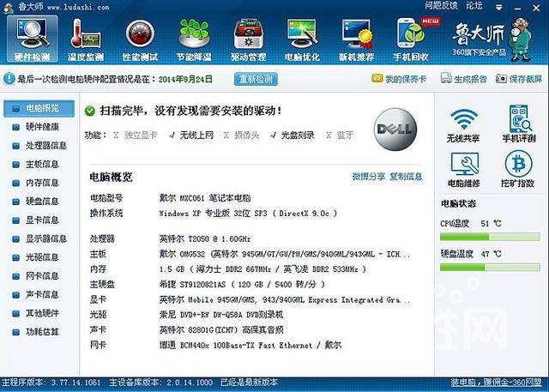Click CPU温度 progress bar
The width and height of the screenshot is (549, 392).
(x=490, y=237)
